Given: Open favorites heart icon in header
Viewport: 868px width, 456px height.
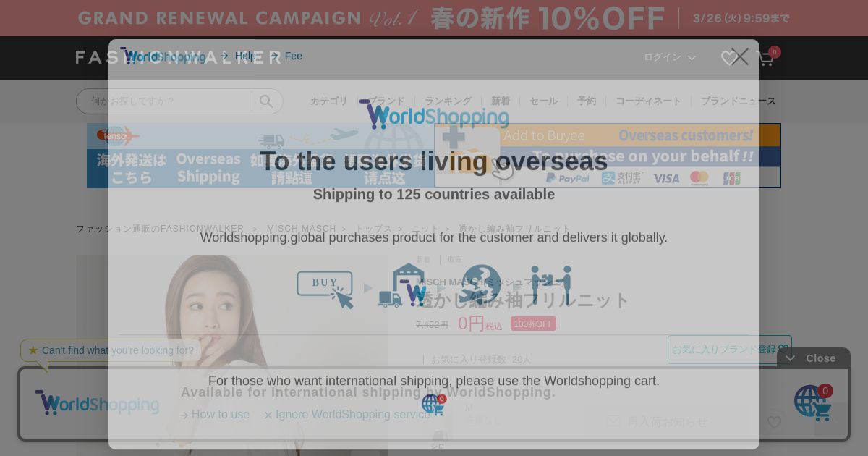Looking at the screenshot, I should pyautogui.click(x=728, y=58).
